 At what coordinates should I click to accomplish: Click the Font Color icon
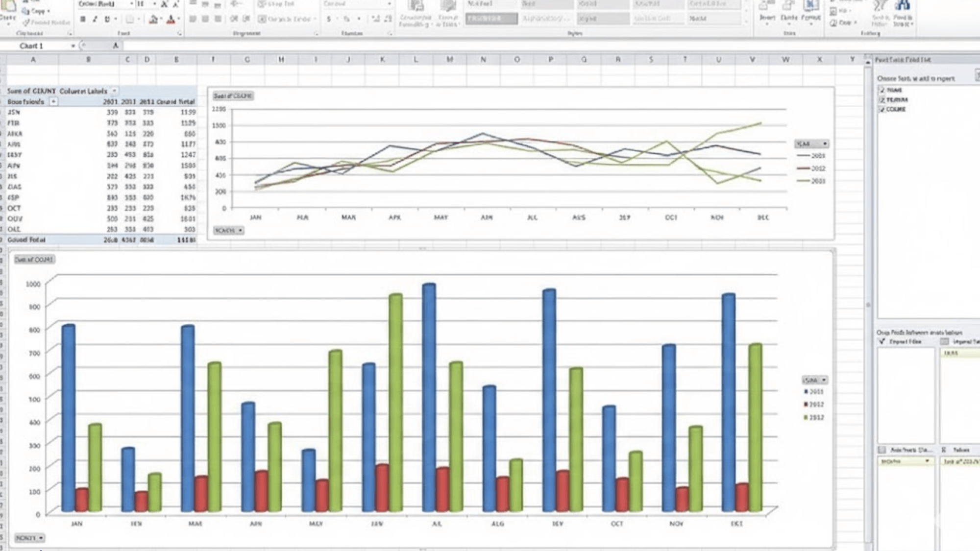pyautogui.click(x=171, y=19)
